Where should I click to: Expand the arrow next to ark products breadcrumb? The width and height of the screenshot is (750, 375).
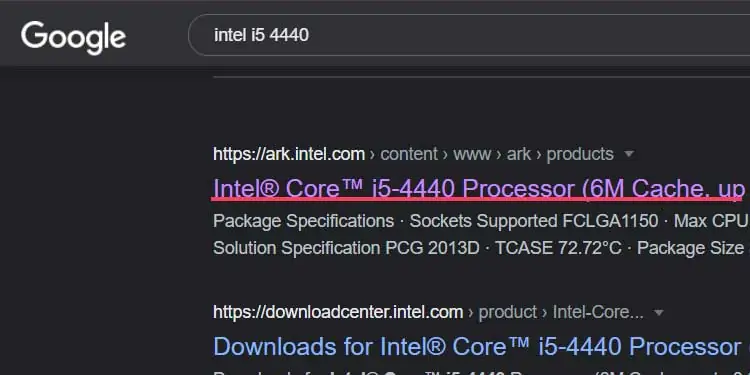tap(629, 154)
